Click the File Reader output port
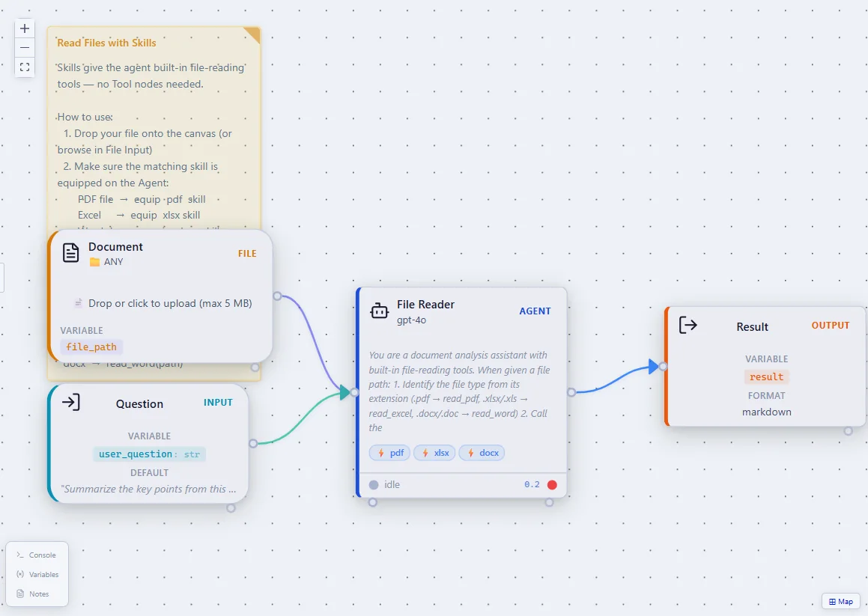The image size is (868, 616). pos(571,392)
